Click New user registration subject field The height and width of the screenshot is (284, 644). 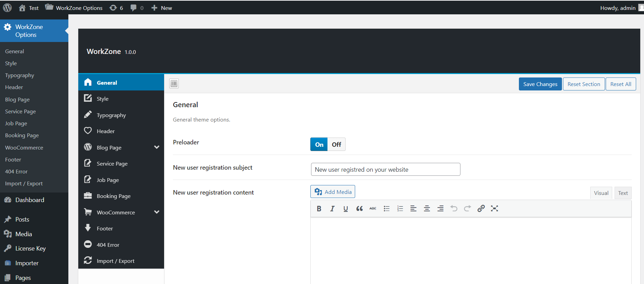[386, 169]
